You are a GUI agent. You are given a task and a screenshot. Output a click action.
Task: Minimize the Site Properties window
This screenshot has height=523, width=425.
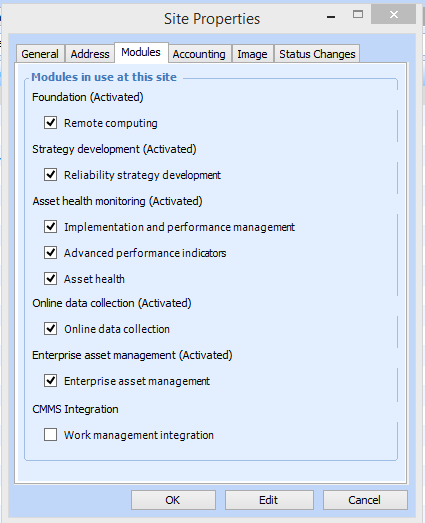point(331,17)
